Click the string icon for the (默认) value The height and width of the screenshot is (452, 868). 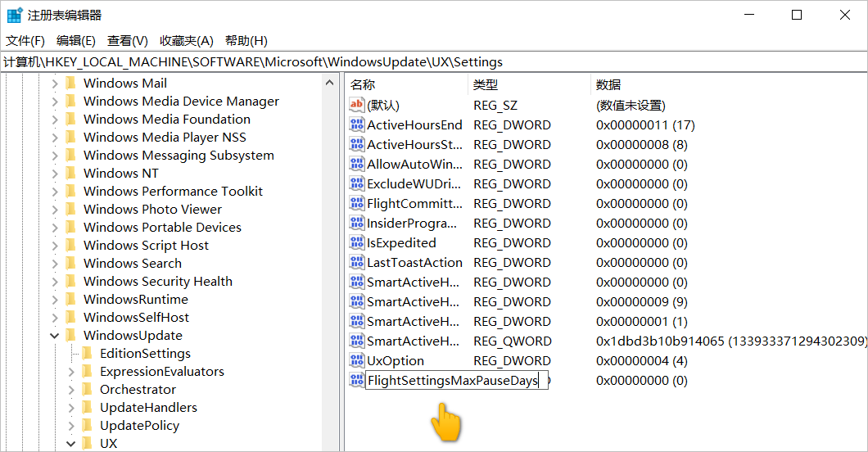coord(356,105)
